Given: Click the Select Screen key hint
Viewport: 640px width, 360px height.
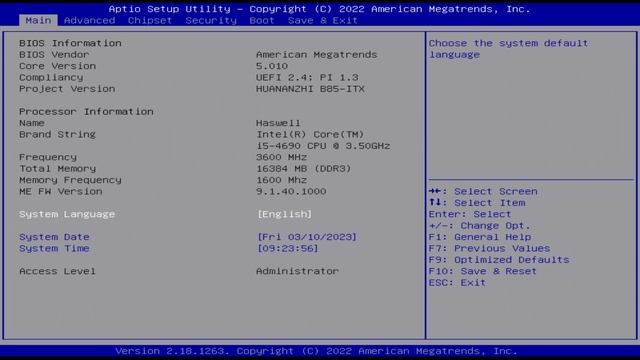Looking at the screenshot, I should click(483, 192).
